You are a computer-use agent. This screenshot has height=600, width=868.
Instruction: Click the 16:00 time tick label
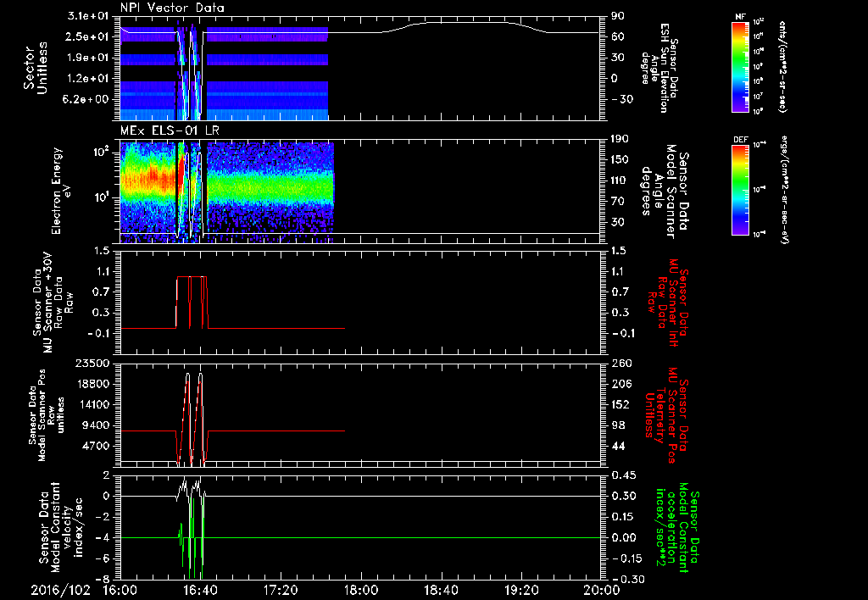point(120,590)
